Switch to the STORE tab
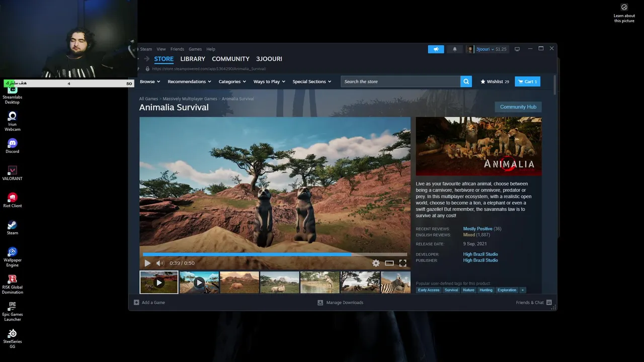644x362 pixels. [164, 59]
